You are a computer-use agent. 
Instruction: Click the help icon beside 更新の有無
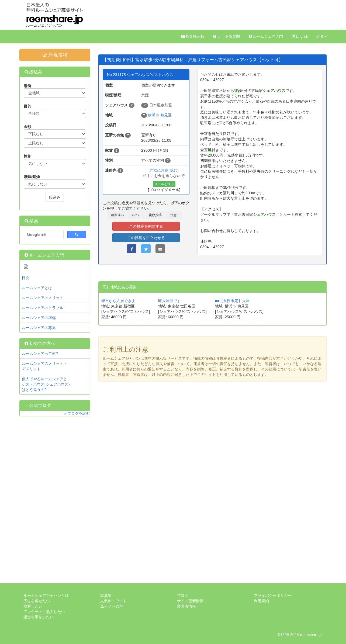(128, 135)
